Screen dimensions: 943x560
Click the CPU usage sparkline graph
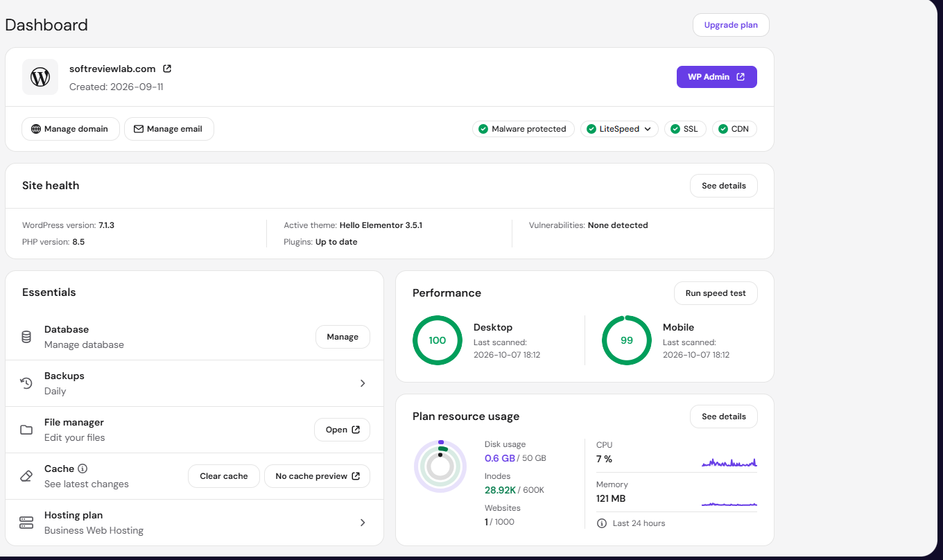(729, 462)
